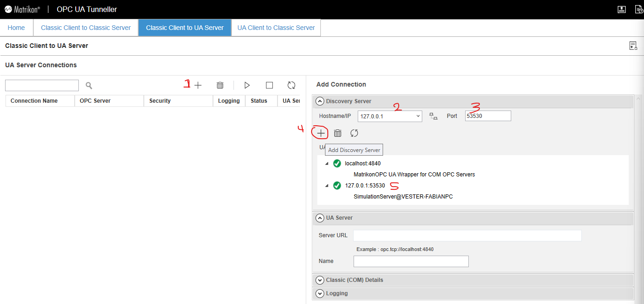Image resolution: width=644 pixels, height=304 pixels.
Task: Select the 127.0.0.1:53530 discovery server
Action: coord(365,186)
